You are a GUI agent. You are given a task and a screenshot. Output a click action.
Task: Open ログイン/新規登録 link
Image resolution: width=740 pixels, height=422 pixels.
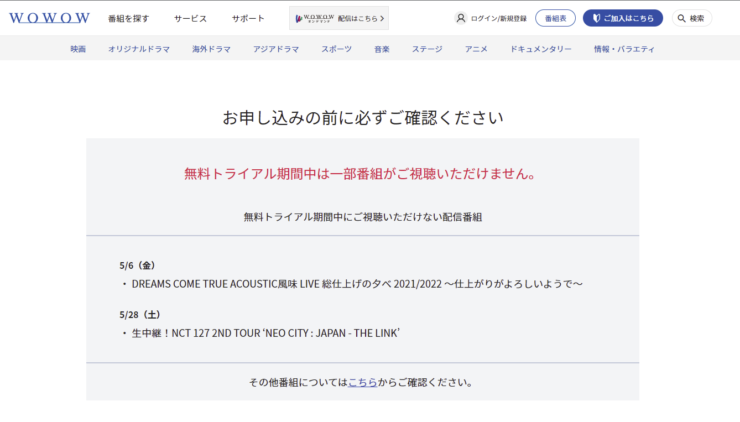499,18
